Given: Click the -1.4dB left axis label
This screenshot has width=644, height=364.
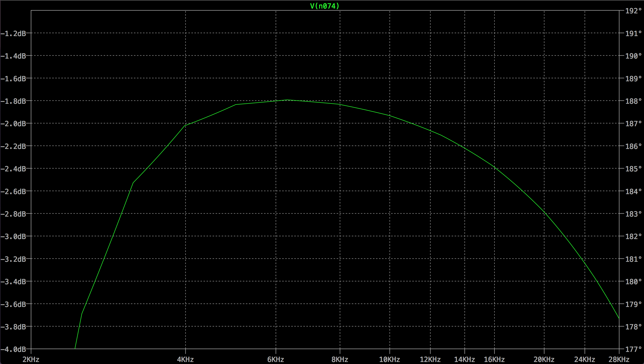Looking at the screenshot, I should pos(13,56).
